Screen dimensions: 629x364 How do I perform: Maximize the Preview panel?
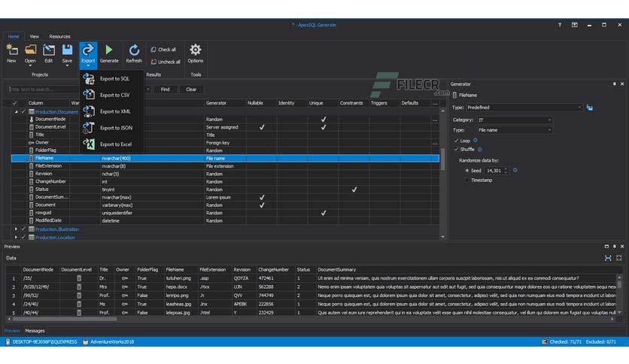point(606,246)
